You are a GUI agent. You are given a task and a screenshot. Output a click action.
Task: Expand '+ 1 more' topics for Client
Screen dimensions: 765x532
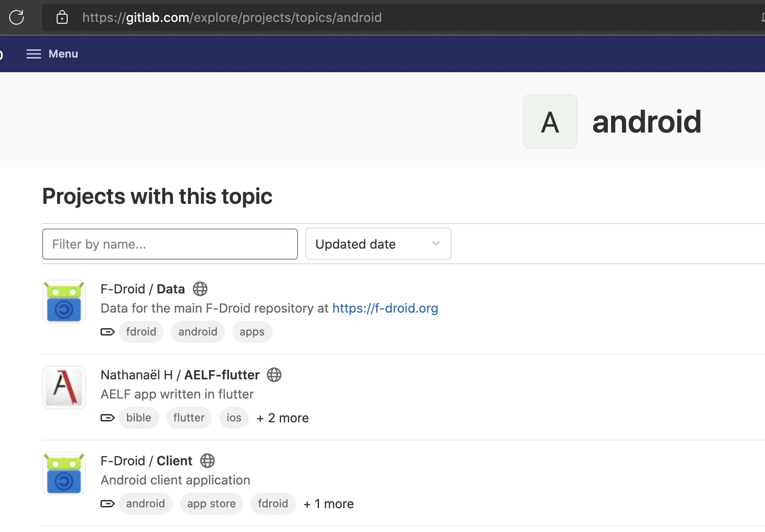coord(329,504)
